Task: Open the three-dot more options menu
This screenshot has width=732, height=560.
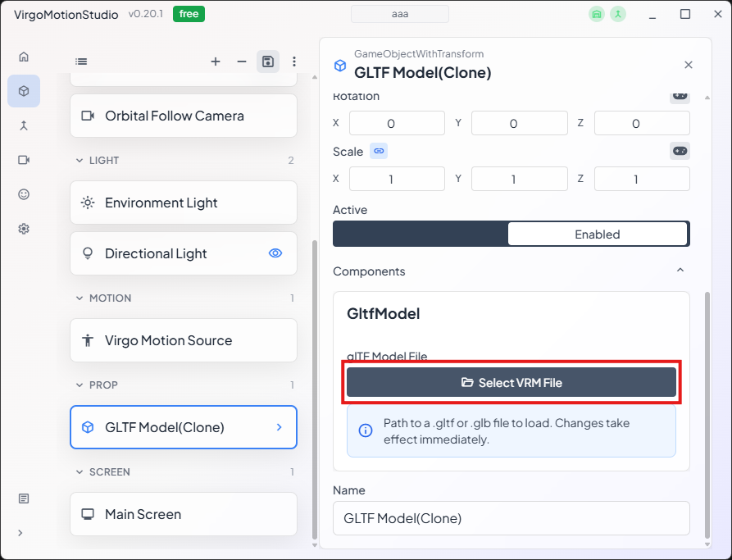Action: point(294,61)
